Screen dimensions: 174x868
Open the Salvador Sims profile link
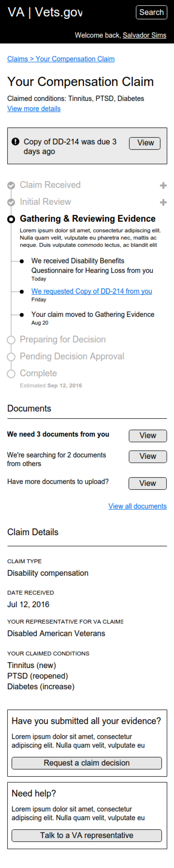coord(144,35)
